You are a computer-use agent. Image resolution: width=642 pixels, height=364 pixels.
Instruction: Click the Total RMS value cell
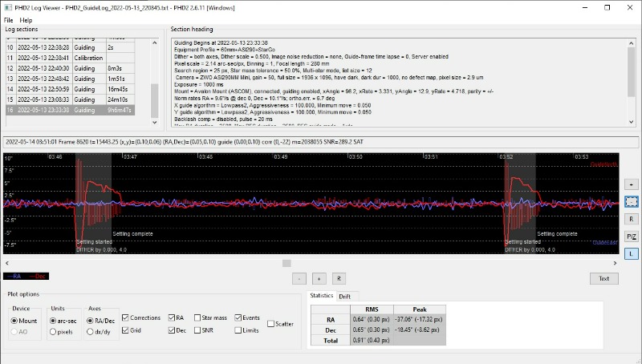[372, 340]
